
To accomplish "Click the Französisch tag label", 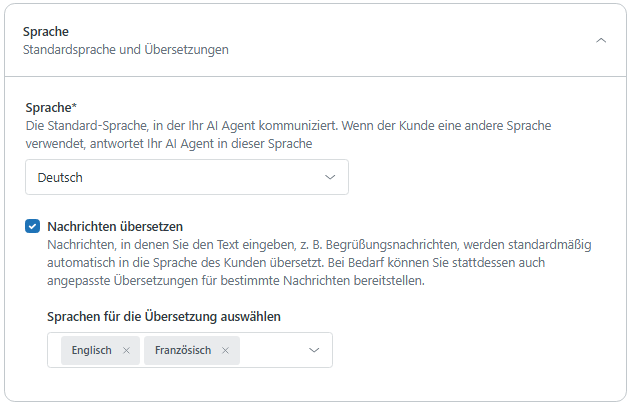I will click(x=183, y=350).
